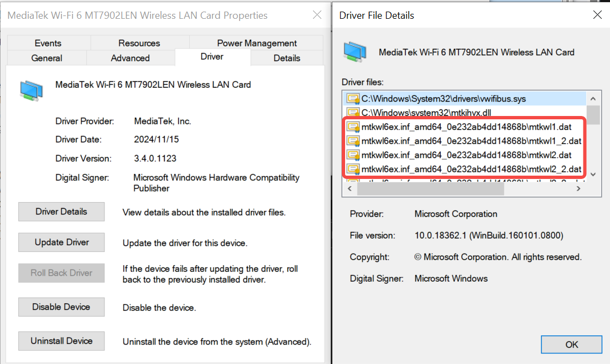Screen dimensions: 610x364
Task: Click the horizontal scroll-right arrow
Action: click(x=578, y=189)
